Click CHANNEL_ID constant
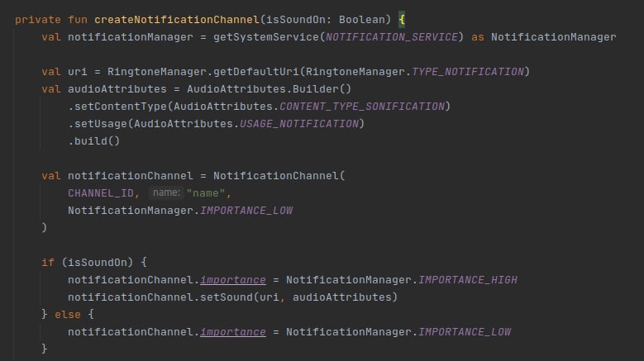The image size is (644, 361). [101, 192]
